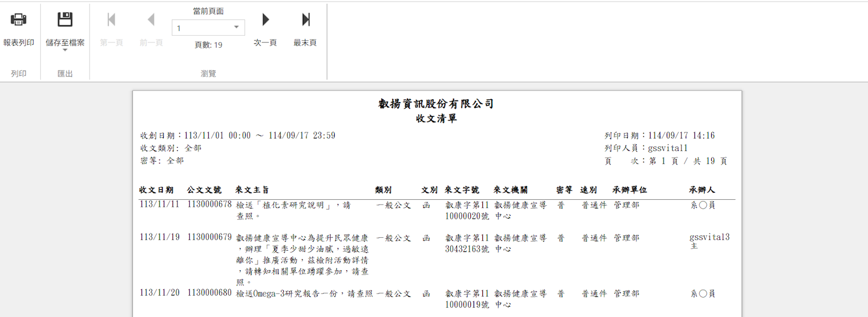Click the 頁數: 19 page count text

pos(208,45)
